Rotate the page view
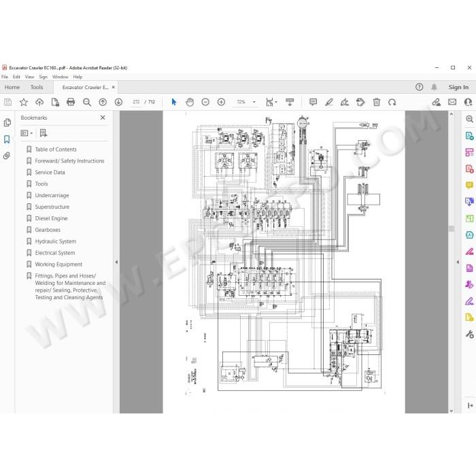476x476 pixels. click(x=392, y=102)
